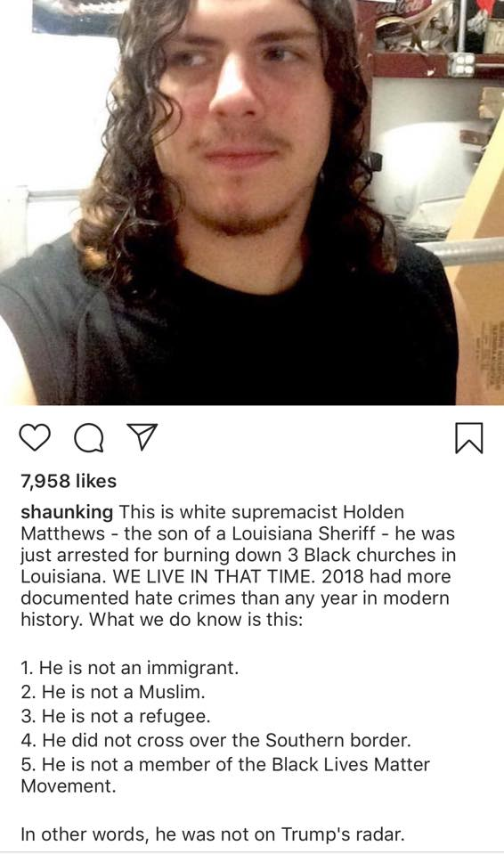The height and width of the screenshot is (854, 504).
Task: Open comments via the speech bubble icon
Action: (x=89, y=438)
